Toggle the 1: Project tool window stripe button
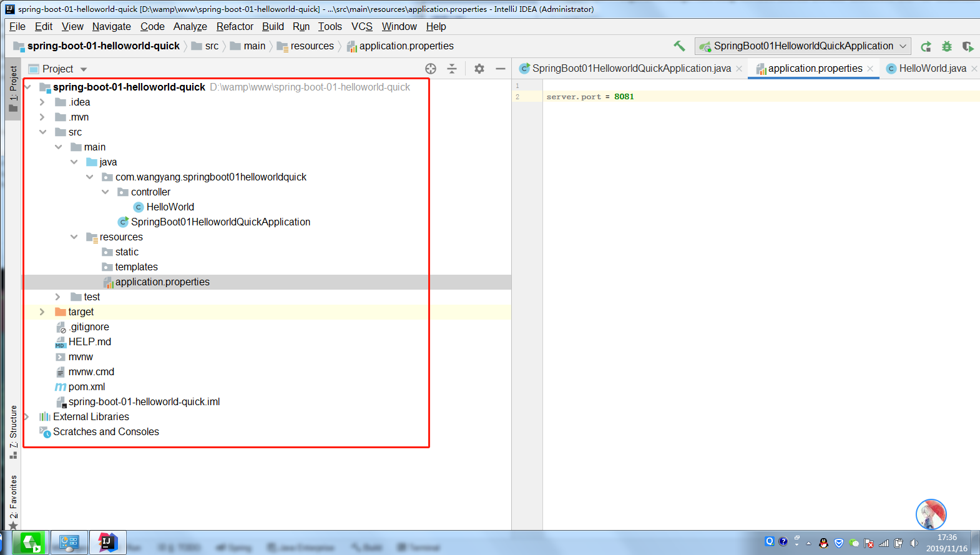Image resolution: width=980 pixels, height=555 pixels. point(13,88)
